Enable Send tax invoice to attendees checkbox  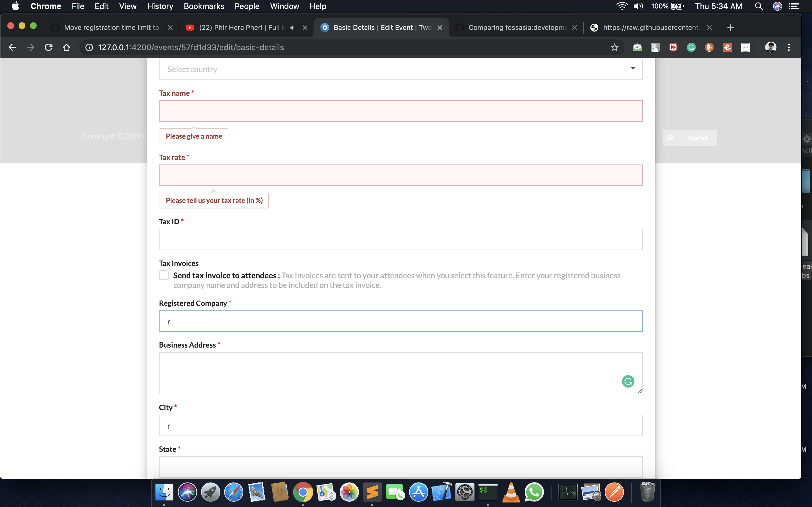click(164, 275)
